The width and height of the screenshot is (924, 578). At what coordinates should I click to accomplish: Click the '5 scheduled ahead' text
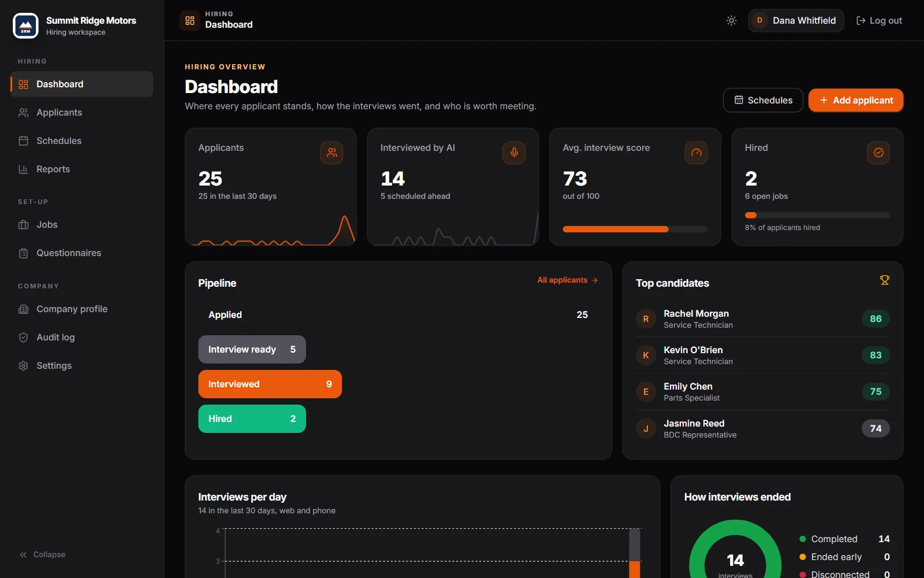415,197
